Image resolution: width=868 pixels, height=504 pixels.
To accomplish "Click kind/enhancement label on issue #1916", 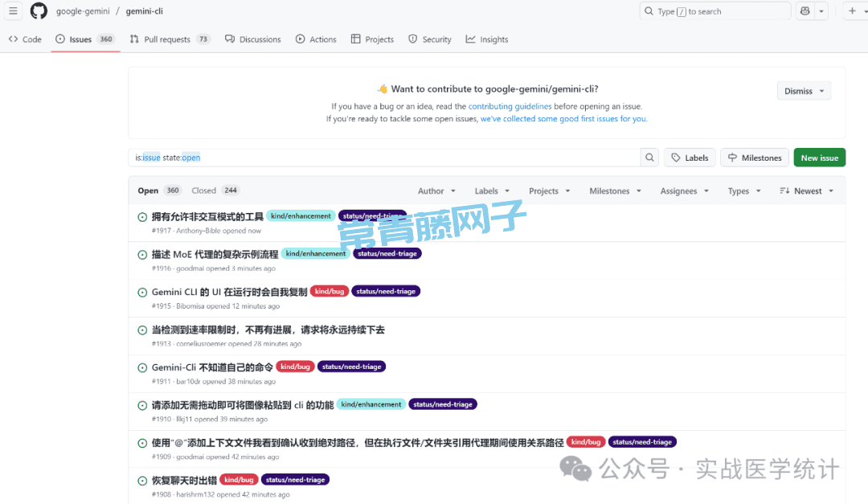I will pyautogui.click(x=316, y=254).
